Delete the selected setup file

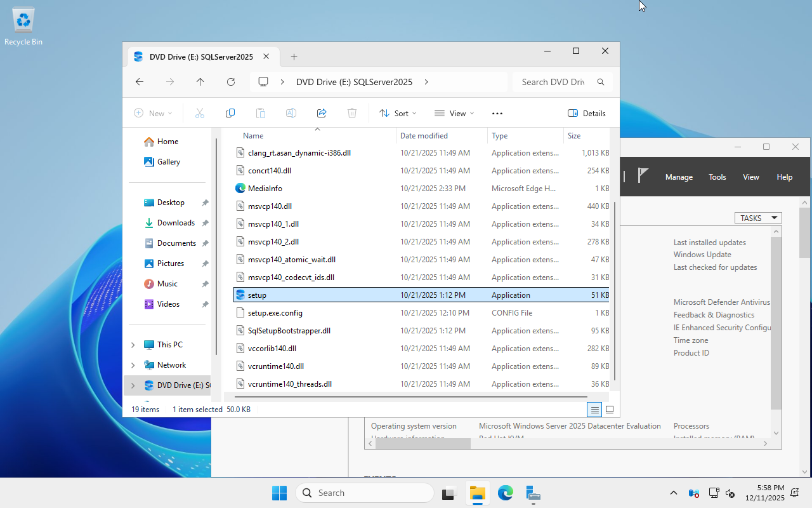(x=351, y=113)
